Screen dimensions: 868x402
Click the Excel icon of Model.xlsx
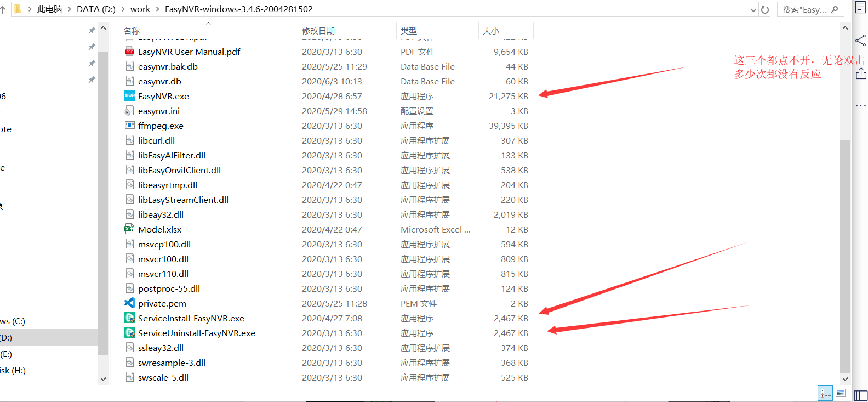[130, 229]
